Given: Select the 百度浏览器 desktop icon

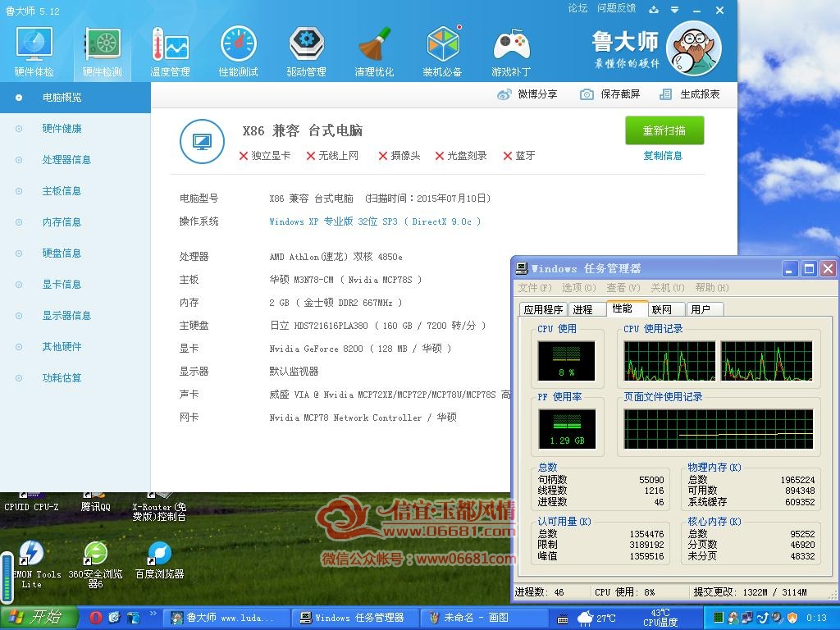Looking at the screenshot, I should click(160, 560).
